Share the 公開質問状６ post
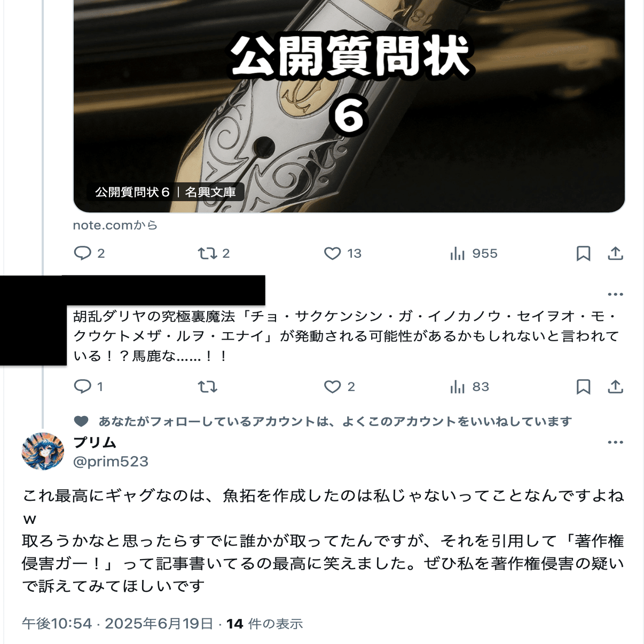This screenshot has width=644, height=644. click(615, 253)
